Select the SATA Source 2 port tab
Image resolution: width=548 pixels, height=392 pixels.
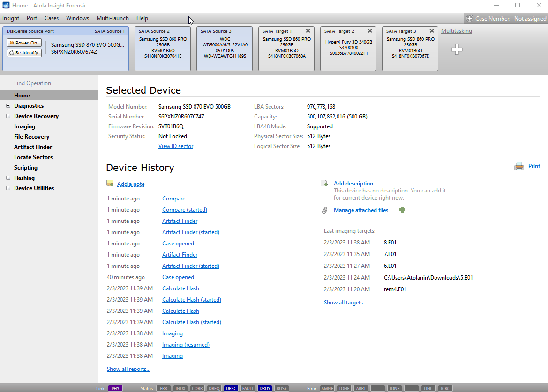pyautogui.click(x=163, y=49)
